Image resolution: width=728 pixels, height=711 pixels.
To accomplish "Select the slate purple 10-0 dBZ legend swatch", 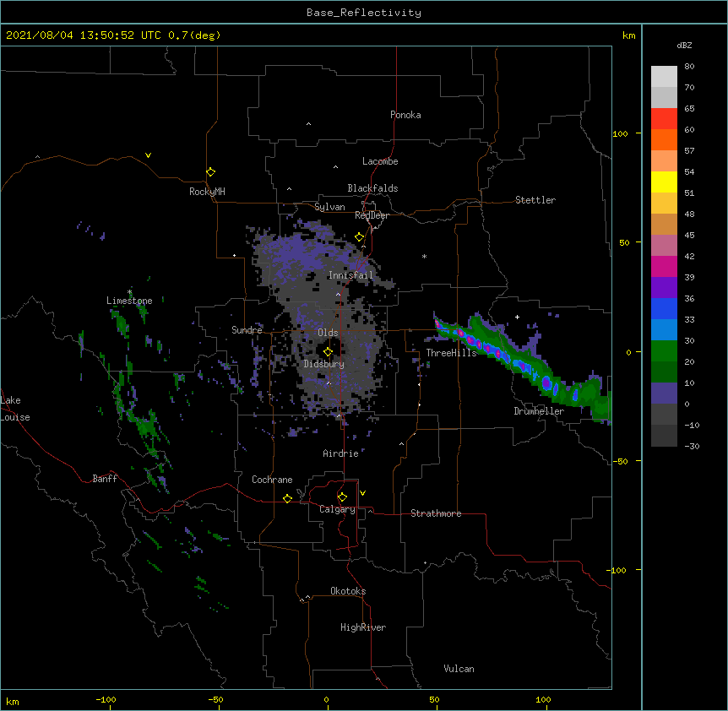I will [x=664, y=393].
